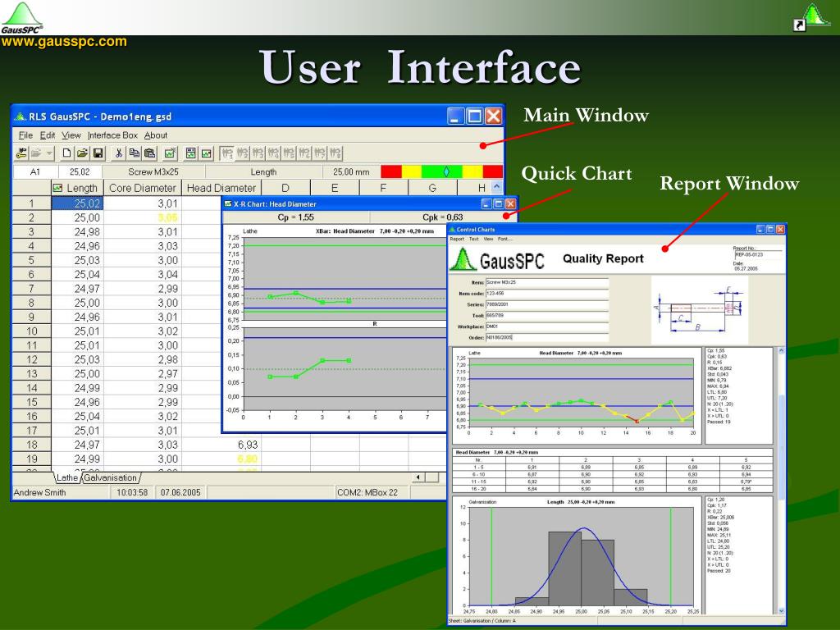Select Length cell 24,98 in row 3
Screen dimensions: 840x630
tap(77, 232)
